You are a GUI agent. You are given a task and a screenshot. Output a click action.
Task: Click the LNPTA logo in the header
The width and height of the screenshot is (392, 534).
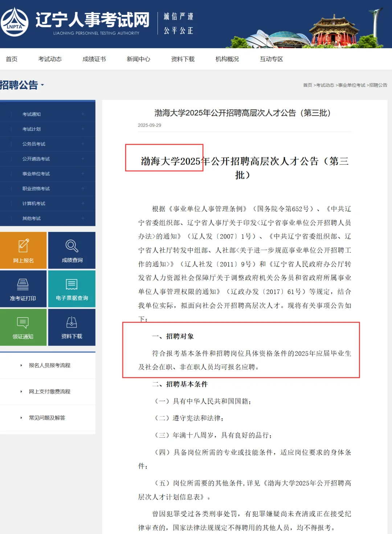(15, 22)
